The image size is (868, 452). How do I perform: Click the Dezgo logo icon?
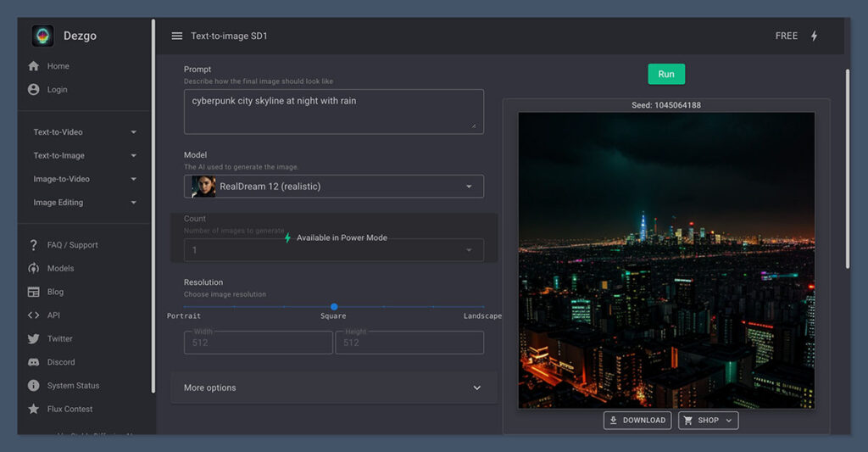[x=42, y=36]
